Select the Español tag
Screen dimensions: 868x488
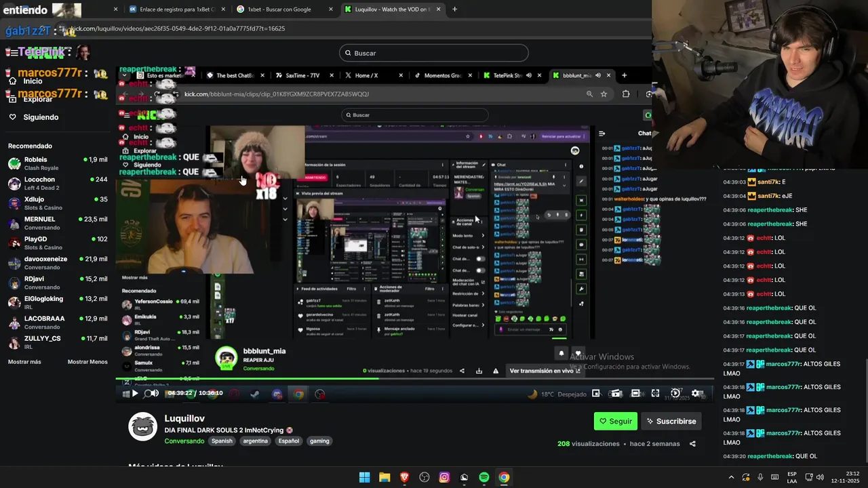289,441
